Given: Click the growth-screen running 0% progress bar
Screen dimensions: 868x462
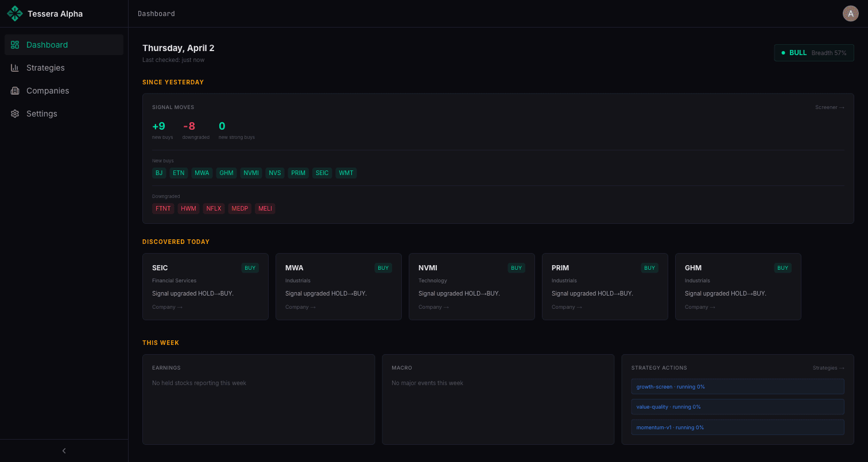Looking at the screenshot, I should point(737,386).
